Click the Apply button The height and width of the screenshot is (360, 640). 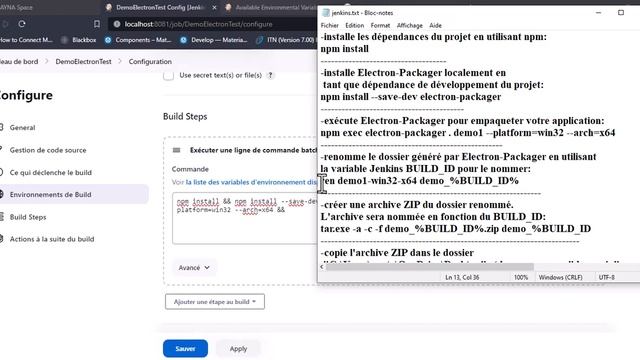coord(238,349)
